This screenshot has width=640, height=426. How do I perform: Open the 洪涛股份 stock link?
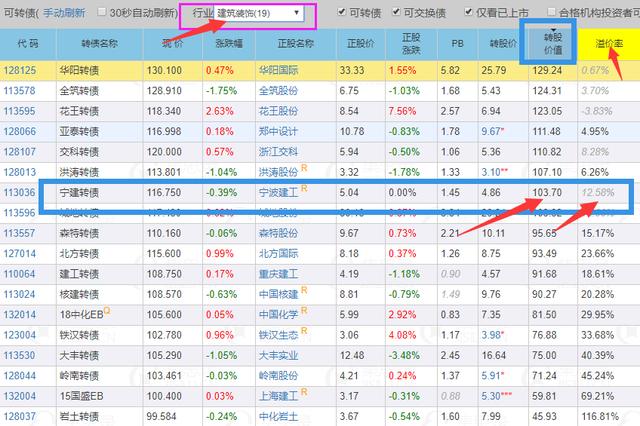click(278, 172)
